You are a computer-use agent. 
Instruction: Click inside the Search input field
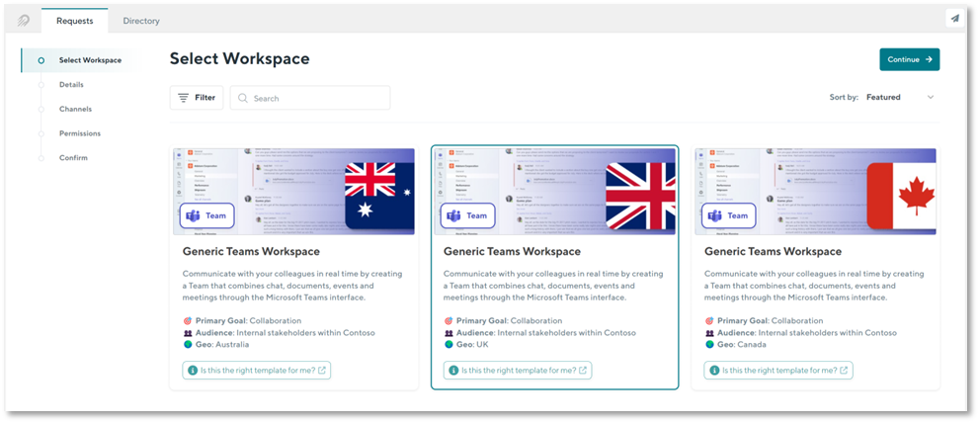click(316, 99)
